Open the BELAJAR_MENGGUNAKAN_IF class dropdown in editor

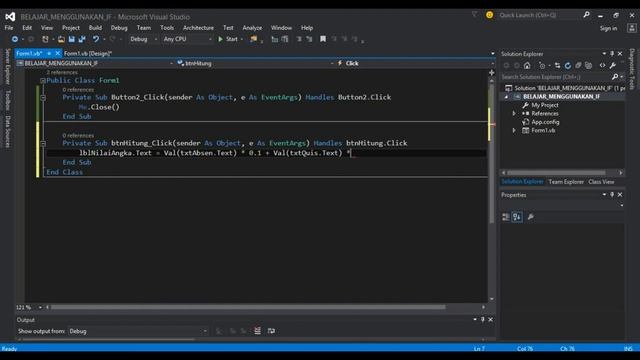pos(96,63)
